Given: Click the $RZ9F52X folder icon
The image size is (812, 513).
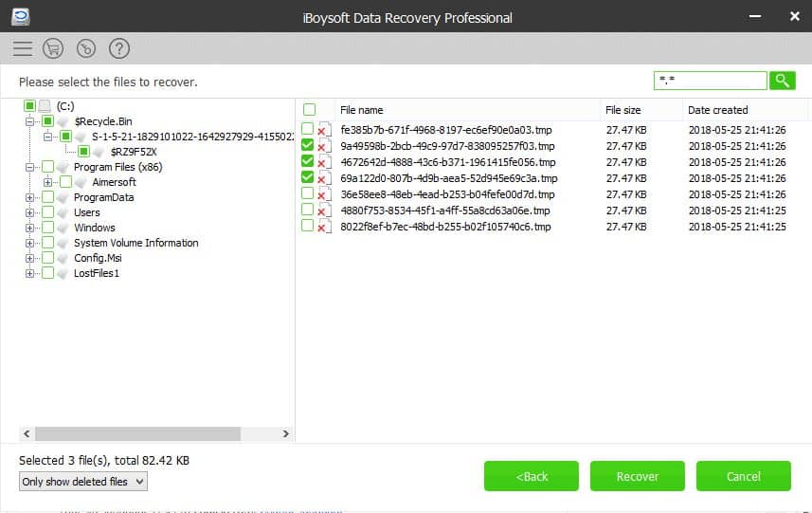Looking at the screenshot, I should pos(99,153).
